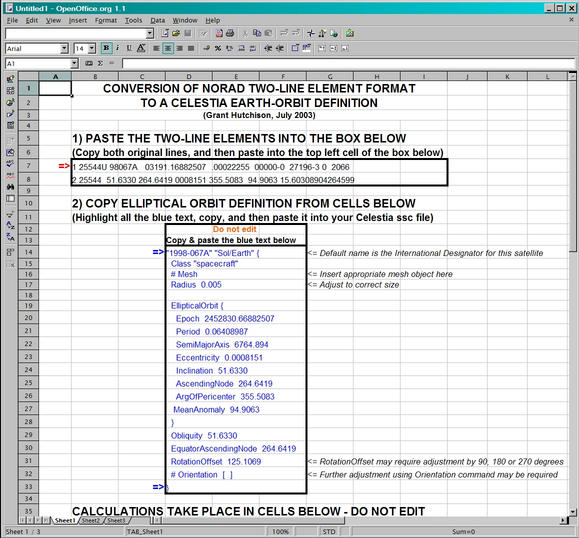The image size is (579, 538).
Task: Click row 20 header
Action: coord(28,318)
